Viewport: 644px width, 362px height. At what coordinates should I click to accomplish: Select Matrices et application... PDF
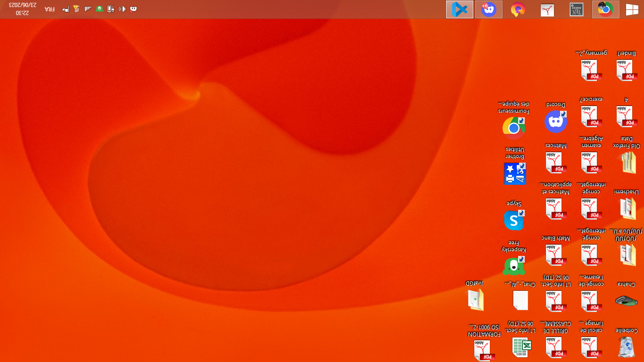(556, 202)
